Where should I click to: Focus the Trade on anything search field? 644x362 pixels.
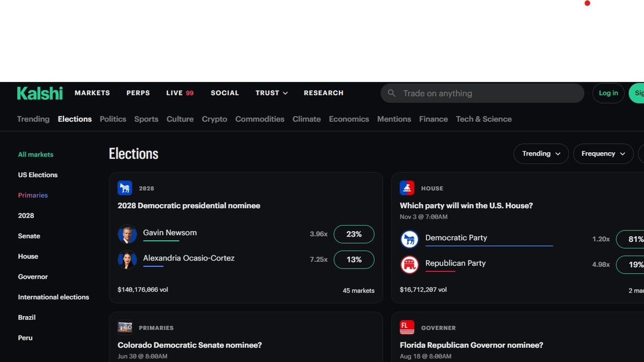point(482,93)
